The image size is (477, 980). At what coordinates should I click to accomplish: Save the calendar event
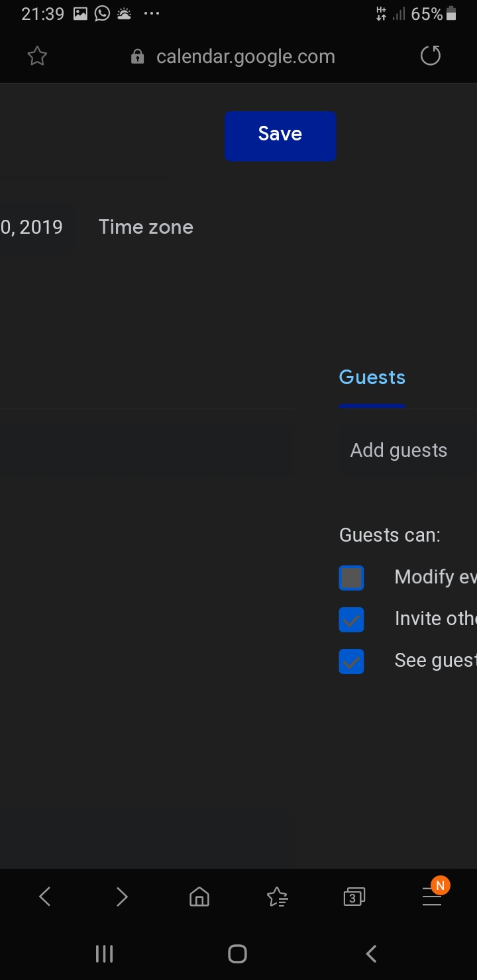pyautogui.click(x=280, y=136)
